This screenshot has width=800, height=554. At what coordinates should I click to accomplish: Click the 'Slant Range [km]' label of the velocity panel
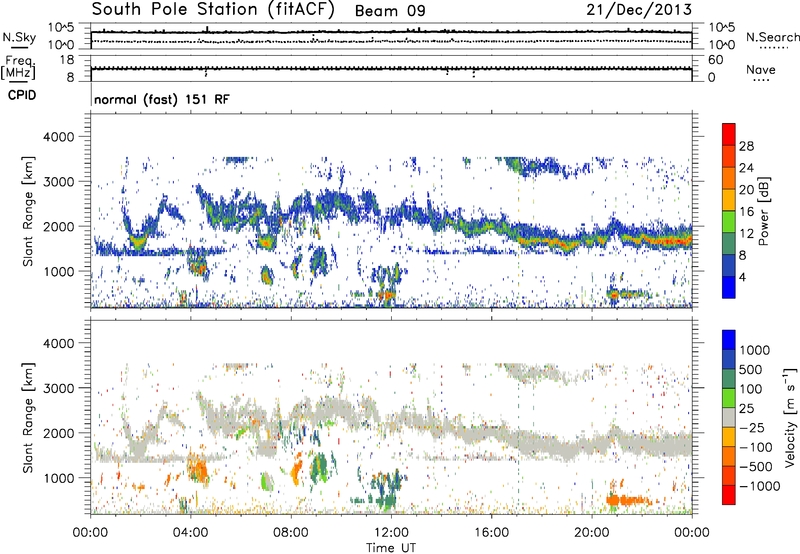coord(28,418)
